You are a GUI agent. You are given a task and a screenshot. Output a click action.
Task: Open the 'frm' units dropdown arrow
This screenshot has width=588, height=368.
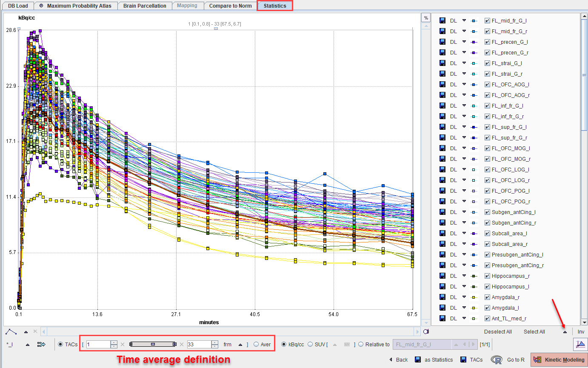click(240, 345)
